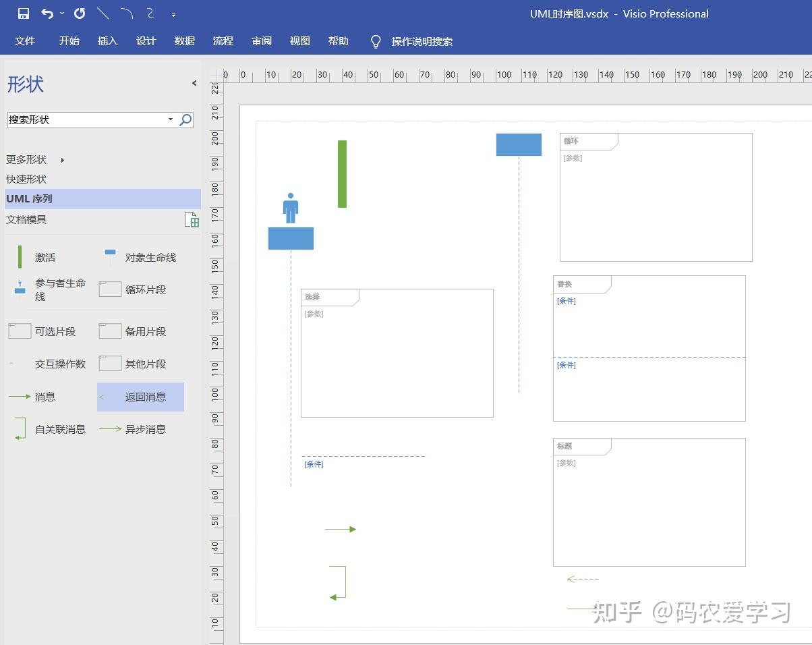Click the Save icon in quick access toolbar
The height and width of the screenshot is (645, 812).
coord(24,13)
